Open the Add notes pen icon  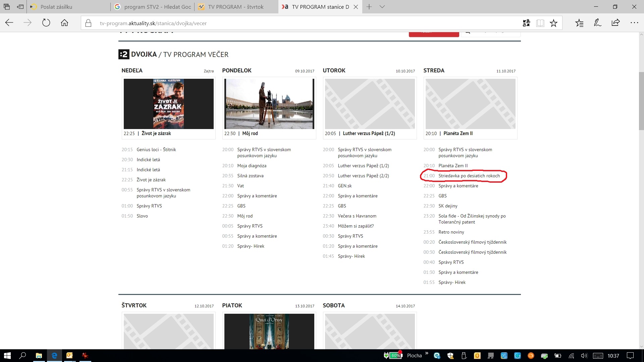597,23
